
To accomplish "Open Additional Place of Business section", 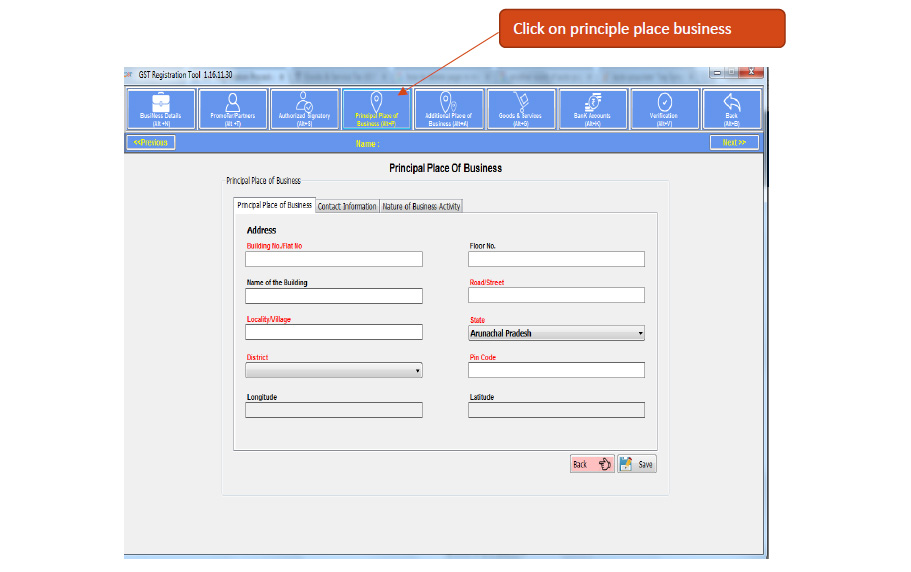I will (448, 109).
